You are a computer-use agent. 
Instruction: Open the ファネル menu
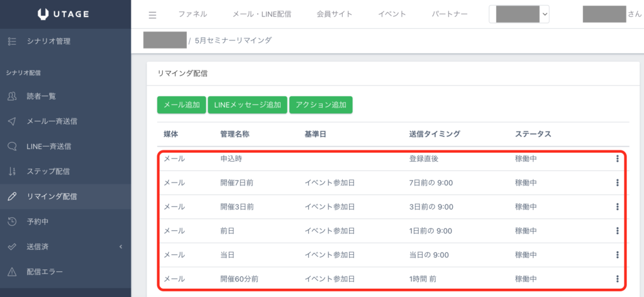click(x=193, y=14)
